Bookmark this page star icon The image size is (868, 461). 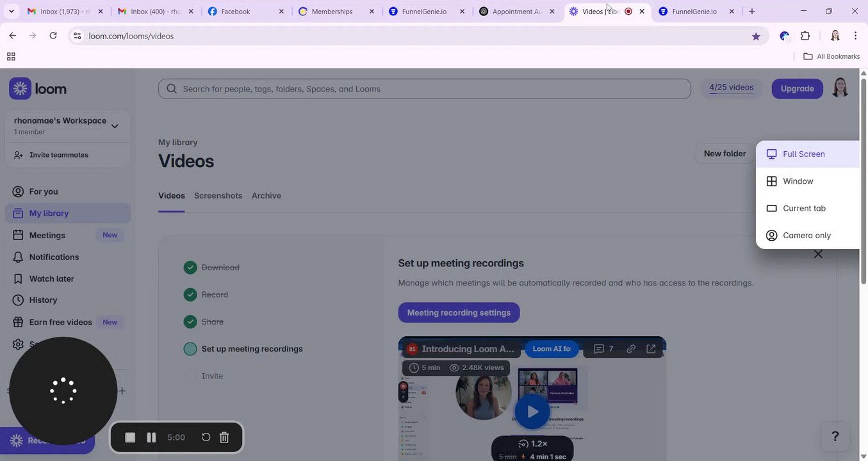click(x=756, y=36)
